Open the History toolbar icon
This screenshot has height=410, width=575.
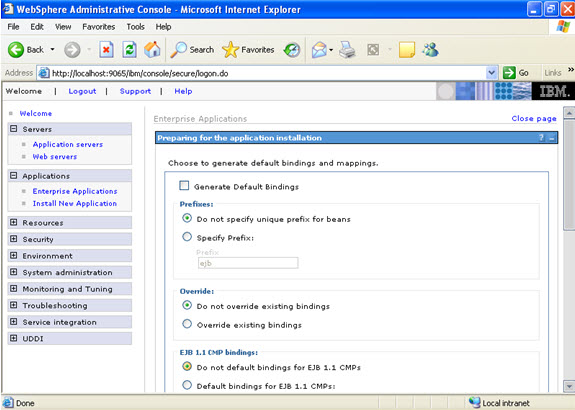(x=292, y=50)
